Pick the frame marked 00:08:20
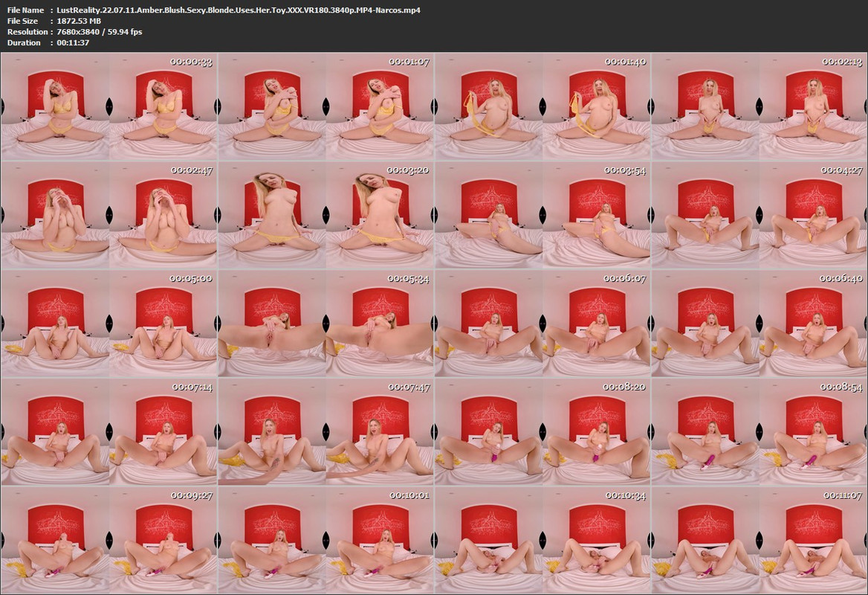This screenshot has width=868, height=595. [542, 432]
